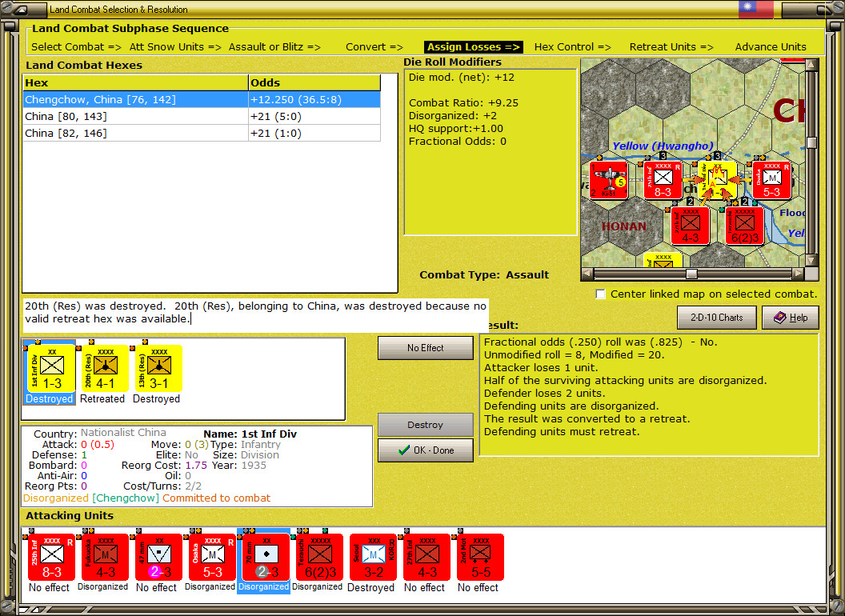Select the 2nd Mot 5-5 attacking unit
The height and width of the screenshot is (616, 845).
tap(480, 558)
